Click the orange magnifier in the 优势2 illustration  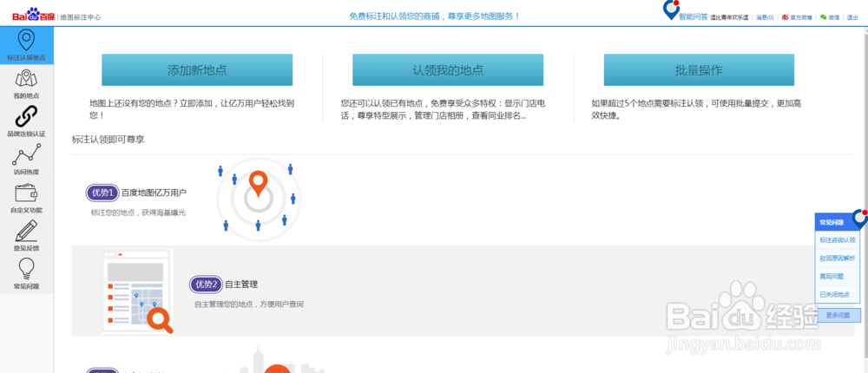pyautogui.click(x=160, y=320)
